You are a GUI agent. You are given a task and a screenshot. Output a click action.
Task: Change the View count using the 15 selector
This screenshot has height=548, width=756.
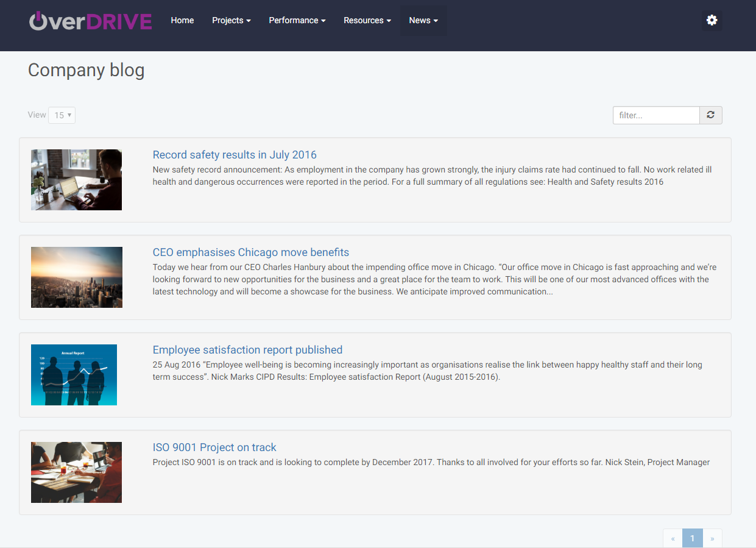[62, 115]
